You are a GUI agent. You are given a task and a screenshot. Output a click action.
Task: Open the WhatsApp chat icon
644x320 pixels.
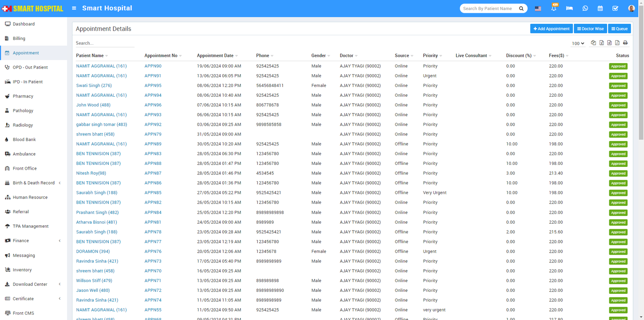(x=585, y=8)
